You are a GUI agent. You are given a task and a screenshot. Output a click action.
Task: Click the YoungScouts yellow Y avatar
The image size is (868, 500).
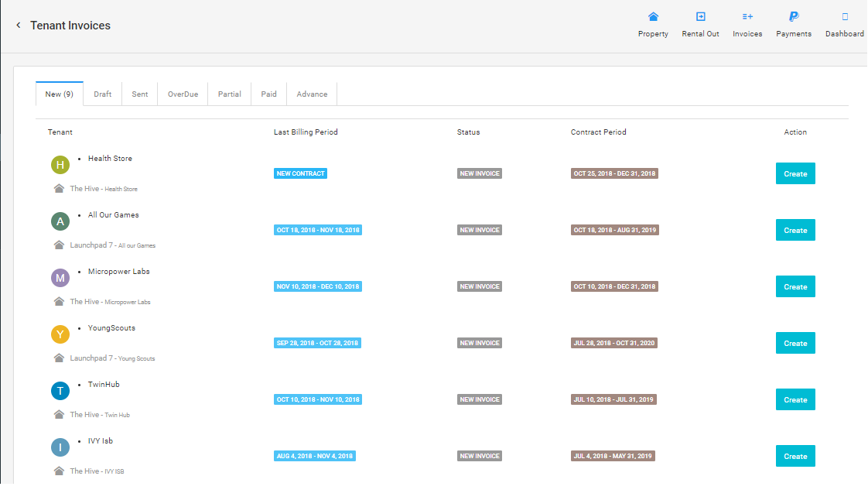(x=60, y=334)
